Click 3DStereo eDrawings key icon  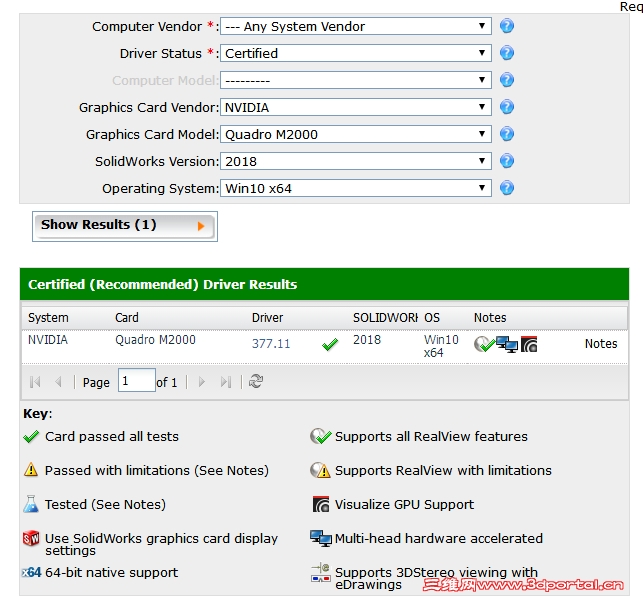pos(321,573)
